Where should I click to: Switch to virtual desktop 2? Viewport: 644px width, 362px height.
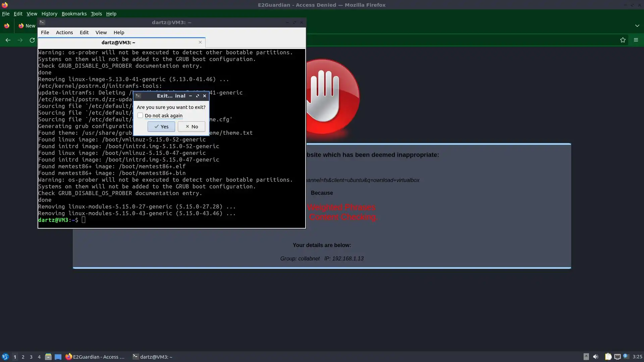tap(23, 357)
